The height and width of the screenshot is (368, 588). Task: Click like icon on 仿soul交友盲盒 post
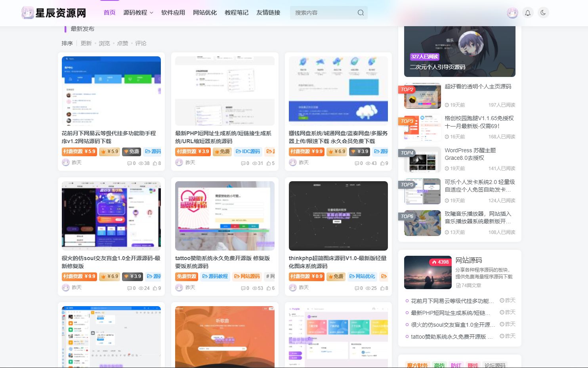155,288
